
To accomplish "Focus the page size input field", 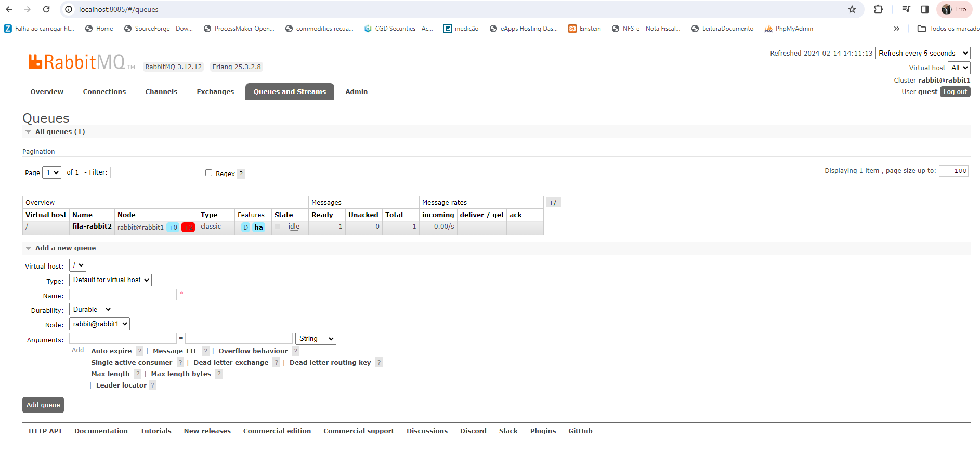I will (x=953, y=171).
